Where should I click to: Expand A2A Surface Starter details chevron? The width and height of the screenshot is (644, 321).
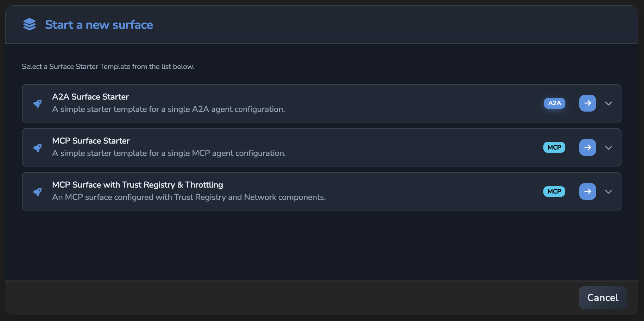[608, 103]
